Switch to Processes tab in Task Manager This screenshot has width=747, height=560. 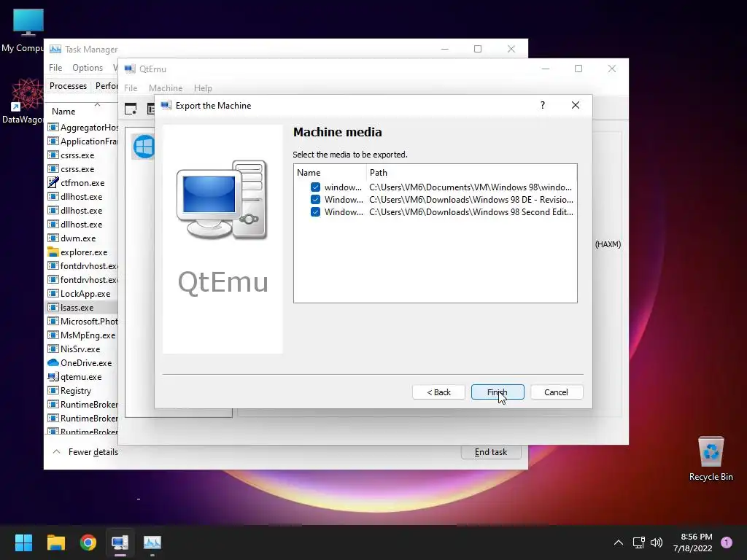pyautogui.click(x=68, y=86)
